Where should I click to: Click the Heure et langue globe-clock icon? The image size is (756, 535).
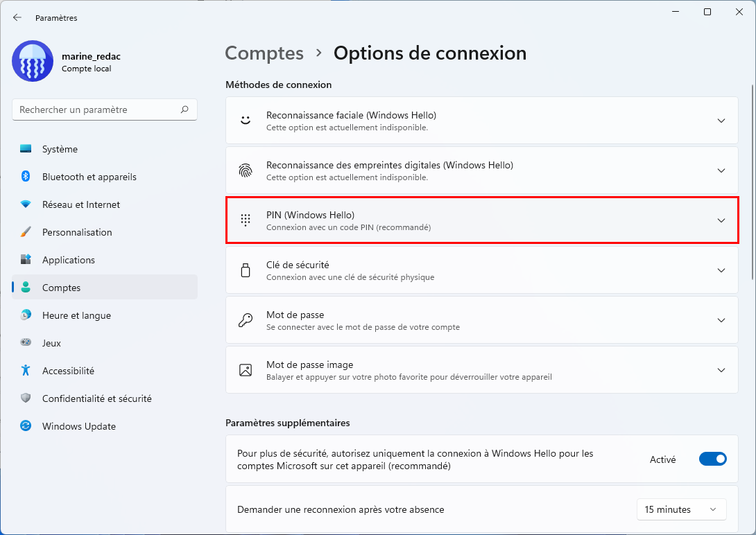point(26,315)
